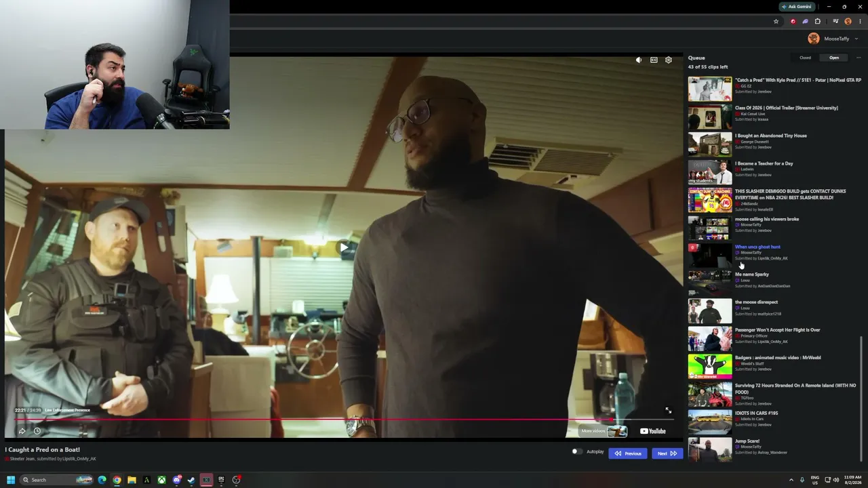Toggle the Autoplay switch

pyautogui.click(x=576, y=451)
